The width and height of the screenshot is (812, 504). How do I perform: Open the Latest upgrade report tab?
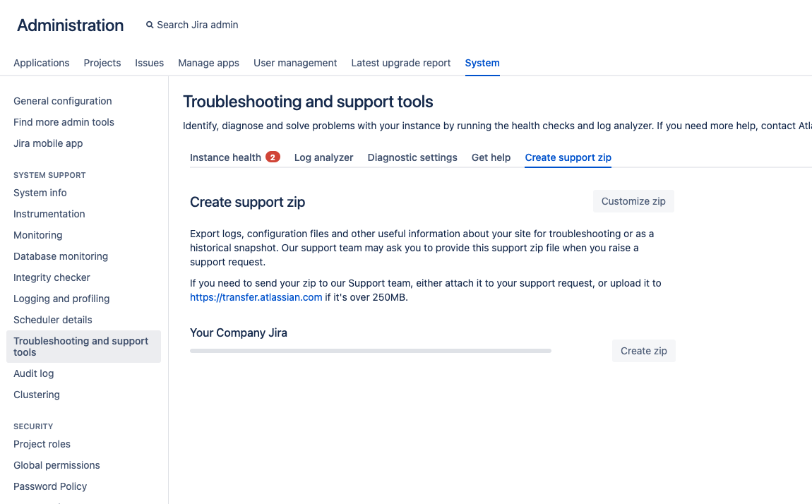tap(401, 63)
